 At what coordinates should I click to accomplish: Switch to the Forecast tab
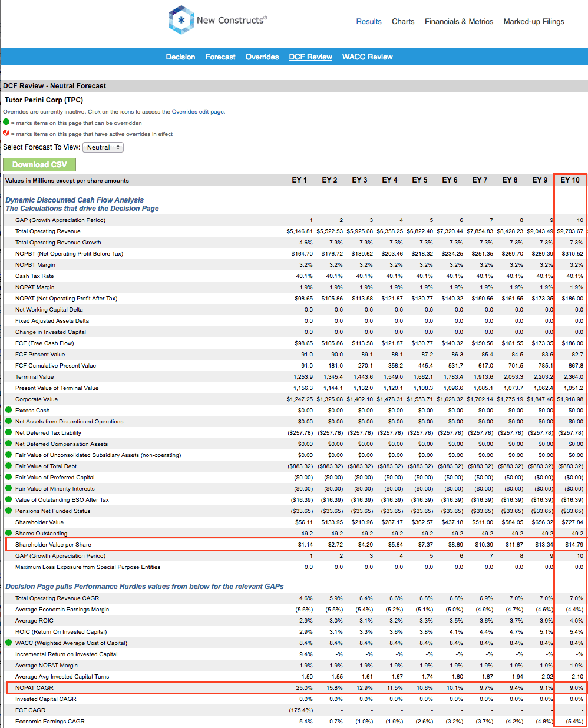pyautogui.click(x=220, y=57)
